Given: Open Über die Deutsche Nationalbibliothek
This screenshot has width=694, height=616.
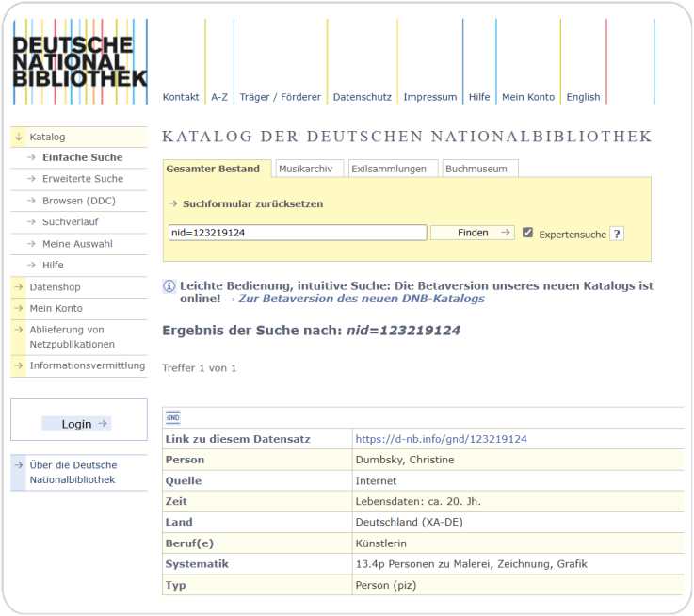Looking at the screenshot, I should (x=79, y=473).
